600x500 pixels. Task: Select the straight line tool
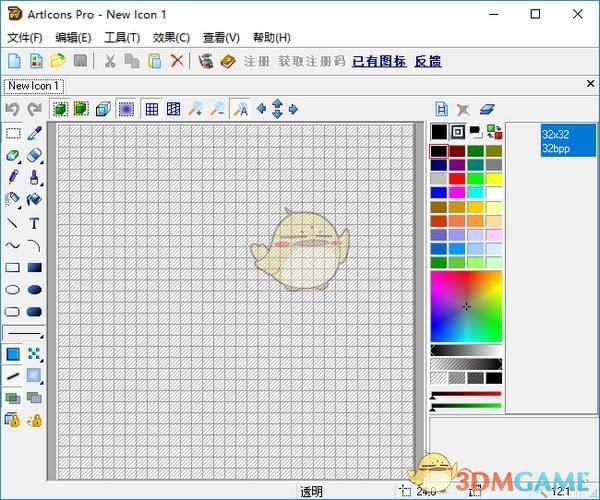coord(13,223)
